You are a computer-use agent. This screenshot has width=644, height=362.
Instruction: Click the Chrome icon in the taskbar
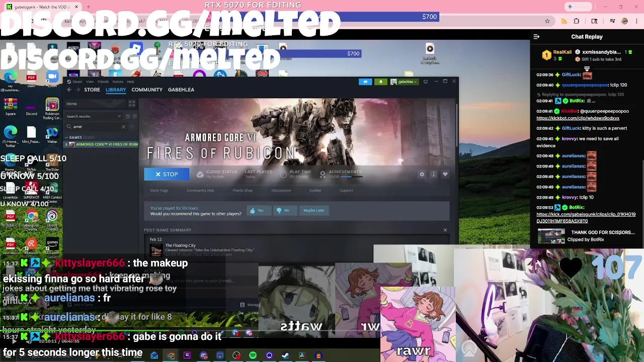(x=171, y=355)
